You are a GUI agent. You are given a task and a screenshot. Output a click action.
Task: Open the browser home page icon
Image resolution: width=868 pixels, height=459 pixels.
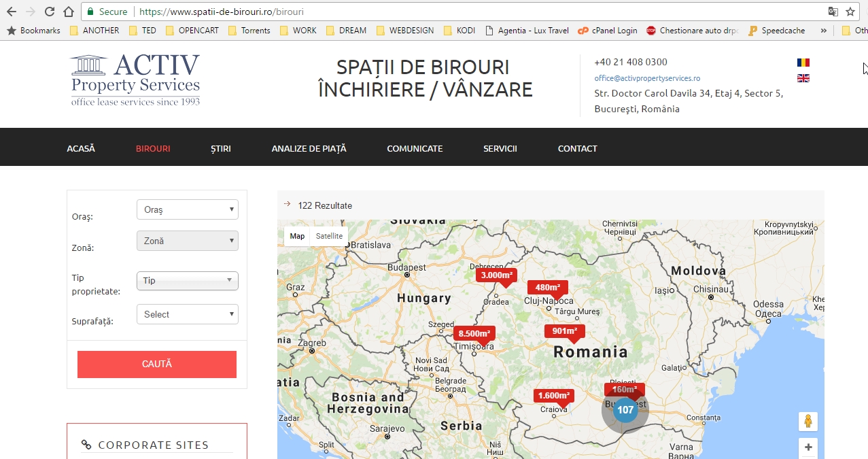pyautogui.click(x=68, y=12)
